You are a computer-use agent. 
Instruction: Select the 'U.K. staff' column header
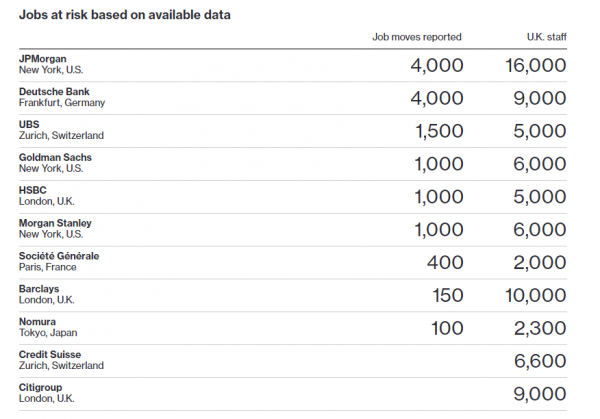[x=546, y=37]
